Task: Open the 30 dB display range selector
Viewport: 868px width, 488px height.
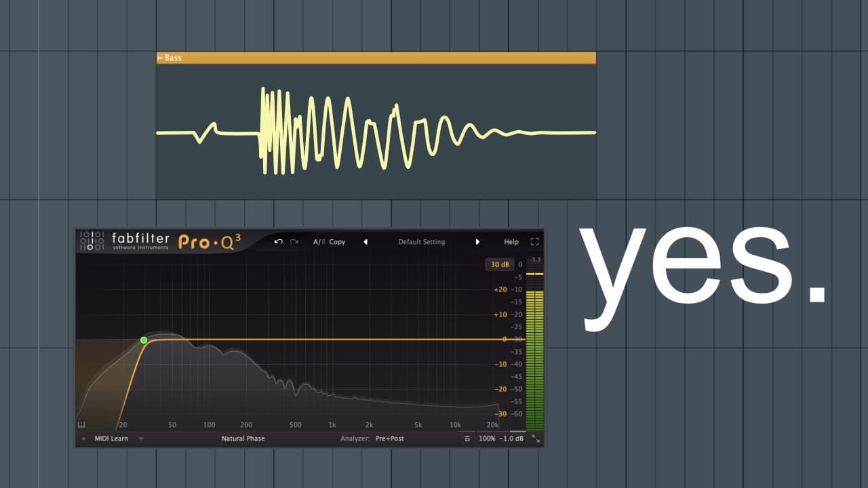Action: point(500,264)
